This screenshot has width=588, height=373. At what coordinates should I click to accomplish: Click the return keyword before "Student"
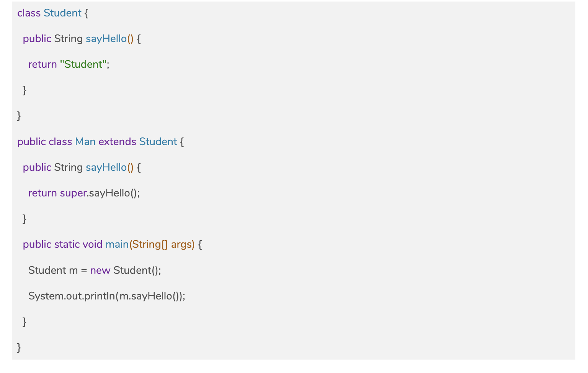click(x=42, y=64)
